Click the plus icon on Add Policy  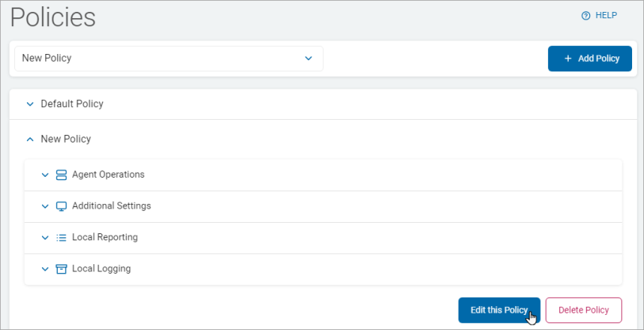click(568, 59)
